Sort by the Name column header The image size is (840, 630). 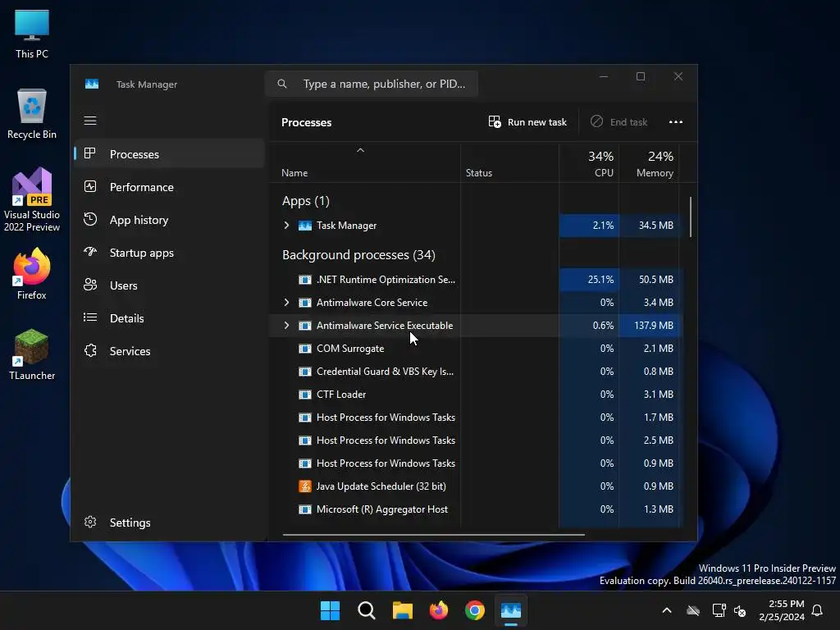365,163
